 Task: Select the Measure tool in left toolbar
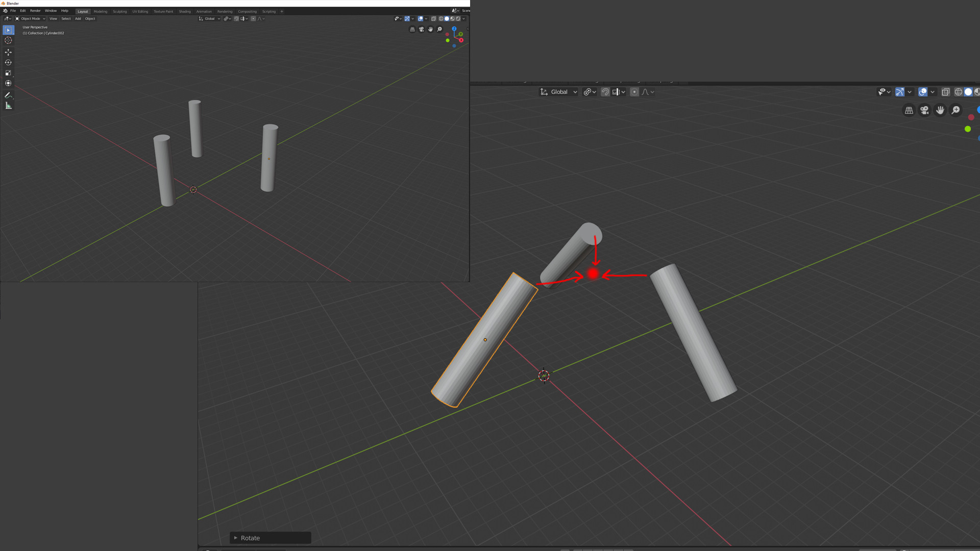[8, 106]
